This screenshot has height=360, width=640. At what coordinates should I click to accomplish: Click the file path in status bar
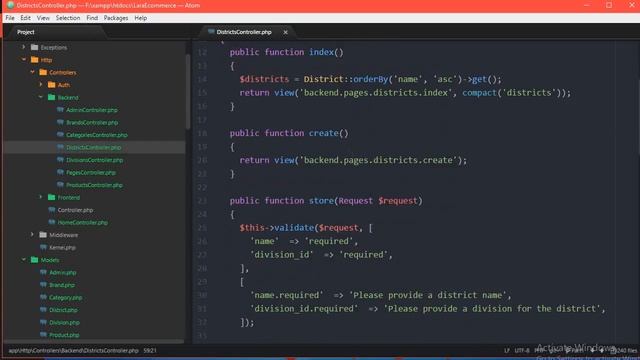73,350
